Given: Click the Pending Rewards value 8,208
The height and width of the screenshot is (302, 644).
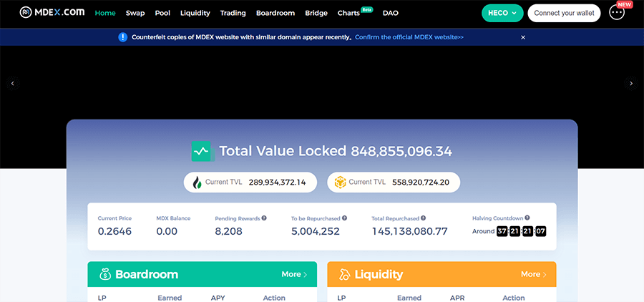Looking at the screenshot, I should (229, 231).
